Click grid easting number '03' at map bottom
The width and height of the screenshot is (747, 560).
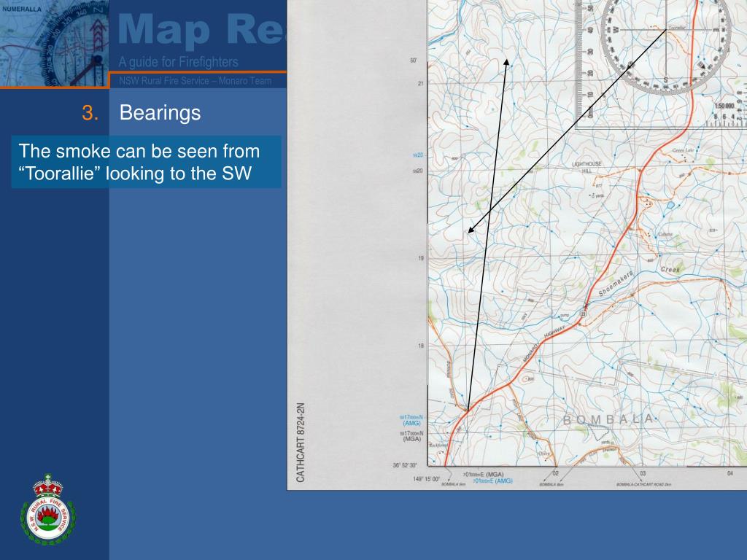[x=643, y=473]
